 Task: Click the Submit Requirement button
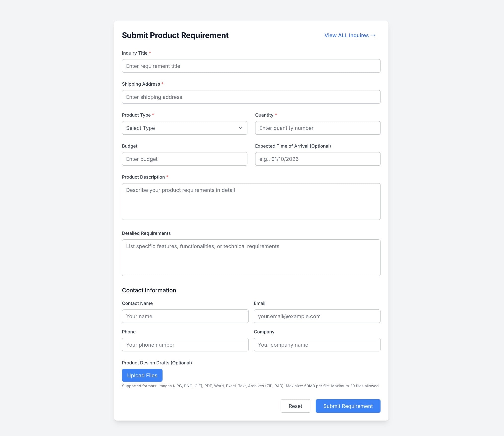(x=348, y=406)
